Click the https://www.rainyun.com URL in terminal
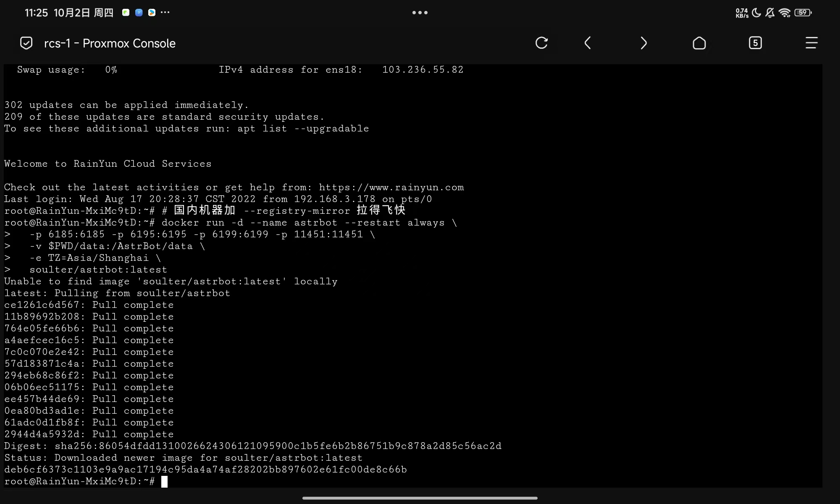Viewport: 840px width, 504px height. coord(391,187)
